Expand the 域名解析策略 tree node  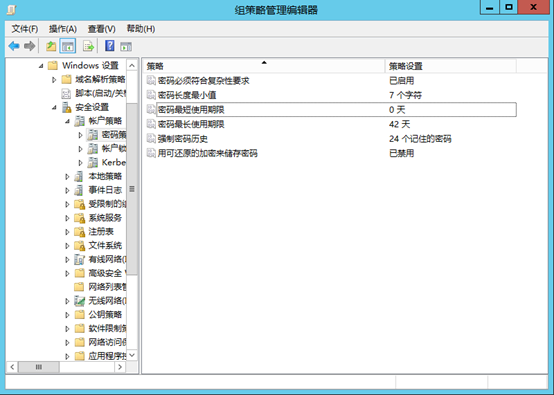pos(54,80)
